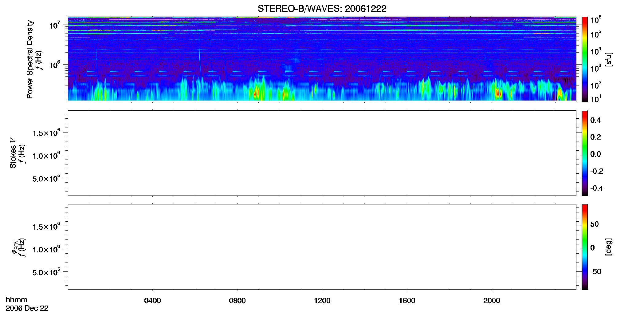Click the empty phi RTN plot panel
Viewport: 644px width, 332px height.
pos(322,247)
